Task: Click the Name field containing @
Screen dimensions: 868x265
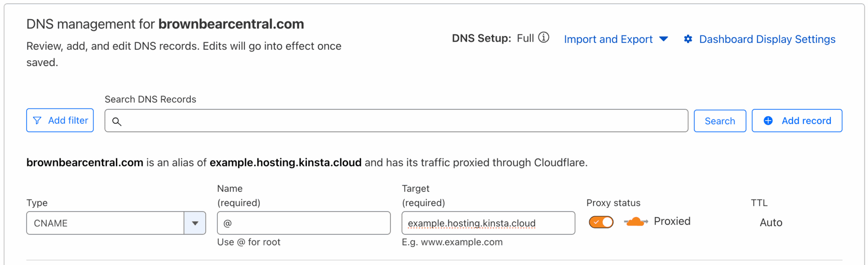Action: point(303,222)
